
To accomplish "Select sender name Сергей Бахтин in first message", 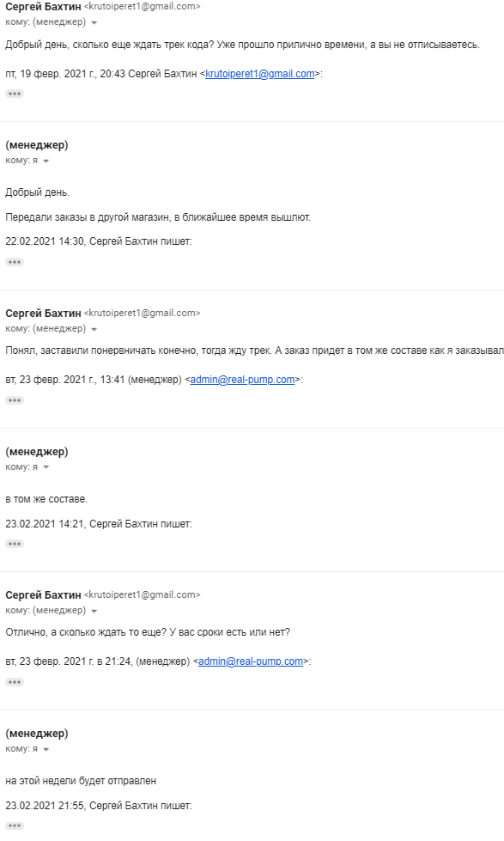I will tap(44, 7).
